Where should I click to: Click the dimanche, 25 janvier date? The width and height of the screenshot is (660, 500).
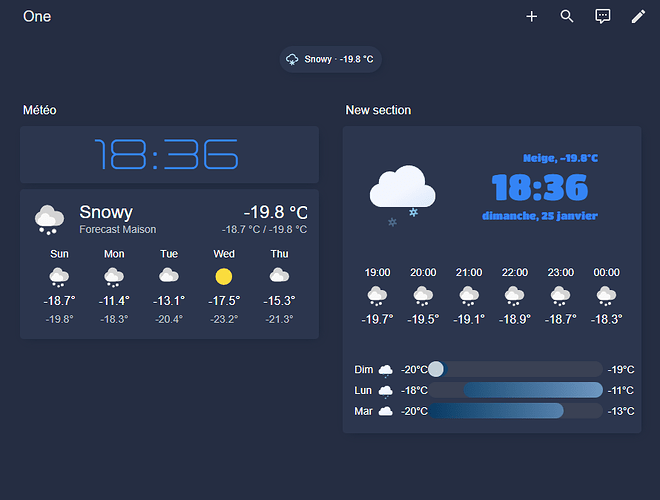540,216
